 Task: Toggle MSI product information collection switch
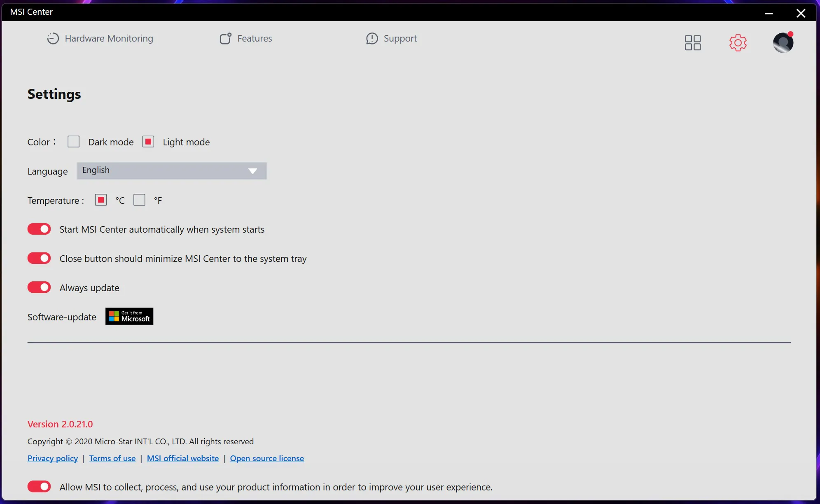(39, 487)
